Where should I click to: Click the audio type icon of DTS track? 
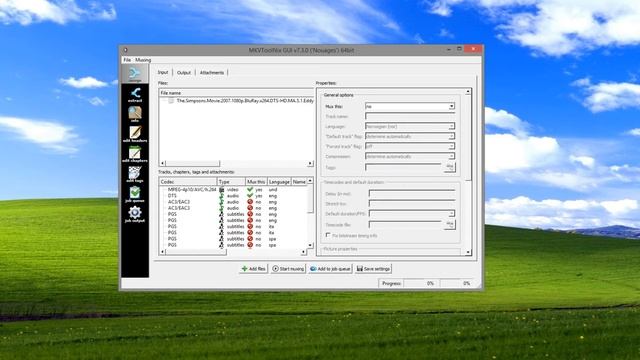[x=222, y=196]
